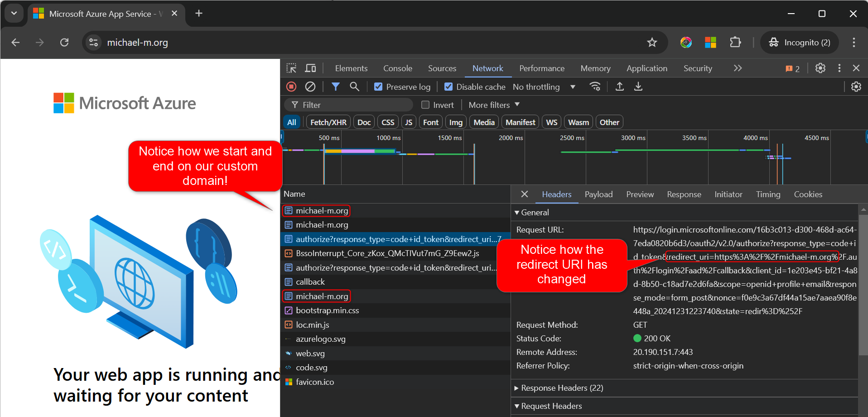Enable the Invert filter checkbox
This screenshot has width=868, height=417.
(425, 105)
